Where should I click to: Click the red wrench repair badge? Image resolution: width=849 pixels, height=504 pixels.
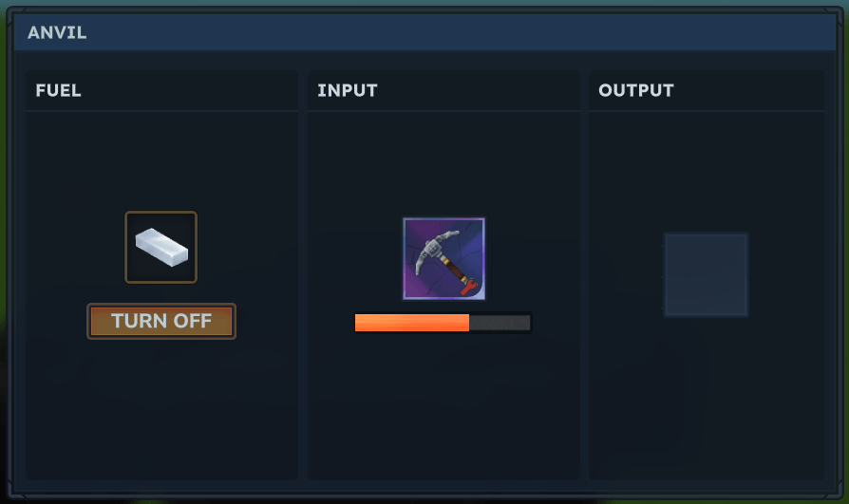[x=468, y=287]
